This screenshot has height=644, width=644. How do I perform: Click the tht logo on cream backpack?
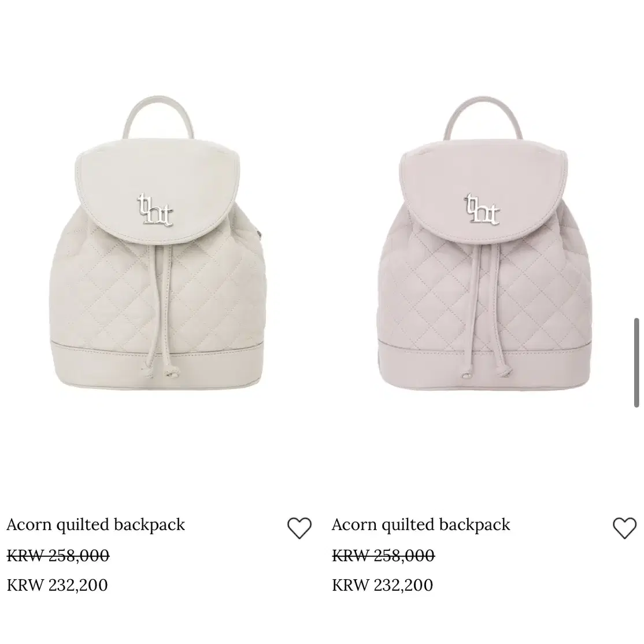[x=155, y=209]
